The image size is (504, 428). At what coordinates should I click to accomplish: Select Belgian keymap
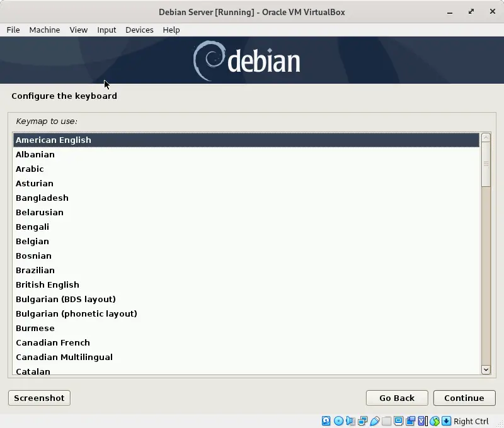pos(246,241)
